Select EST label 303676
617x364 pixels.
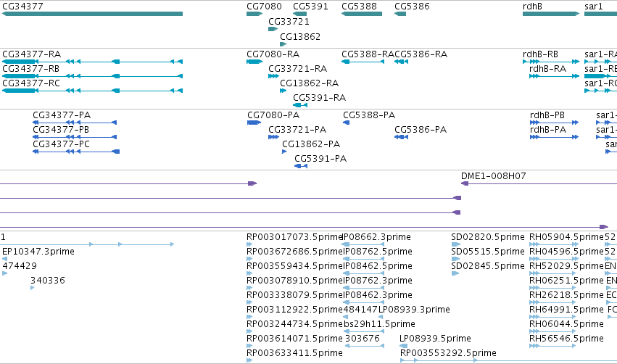(363, 339)
